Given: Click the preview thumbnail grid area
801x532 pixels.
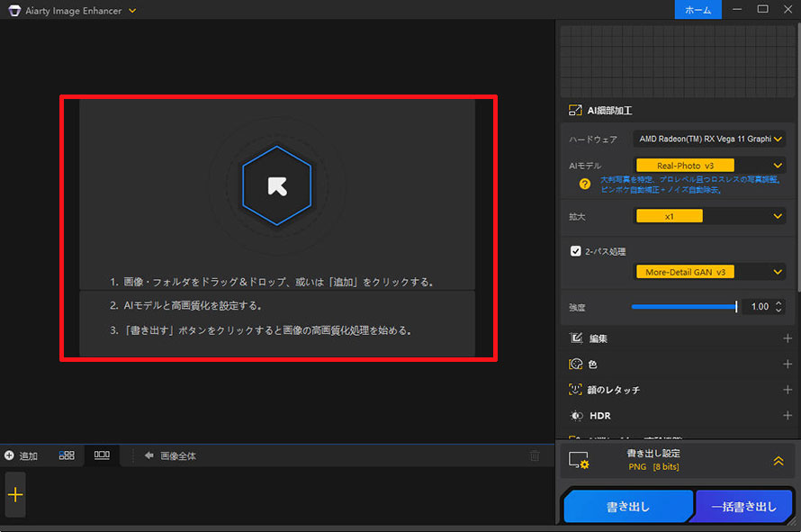Looking at the screenshot, I should pos(677,61).
